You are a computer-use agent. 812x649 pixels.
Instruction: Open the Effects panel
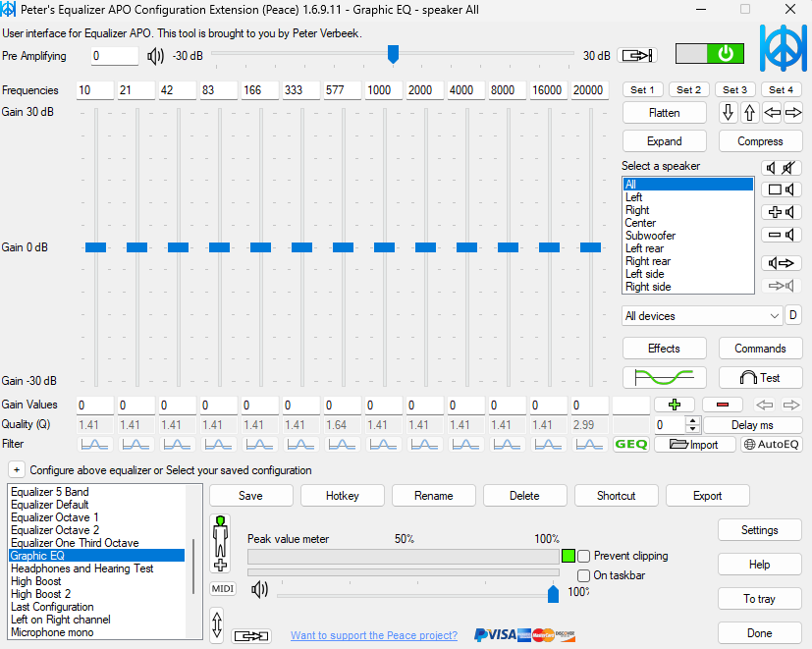665,349
